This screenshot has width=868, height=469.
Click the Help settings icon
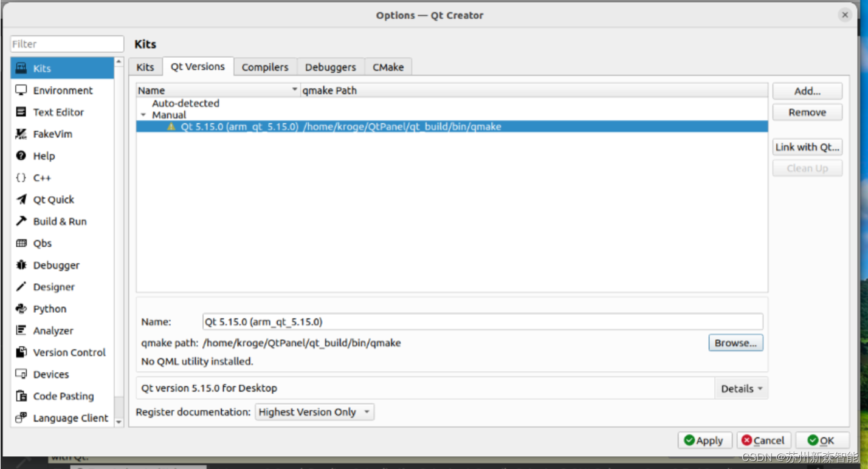[44, 156]
